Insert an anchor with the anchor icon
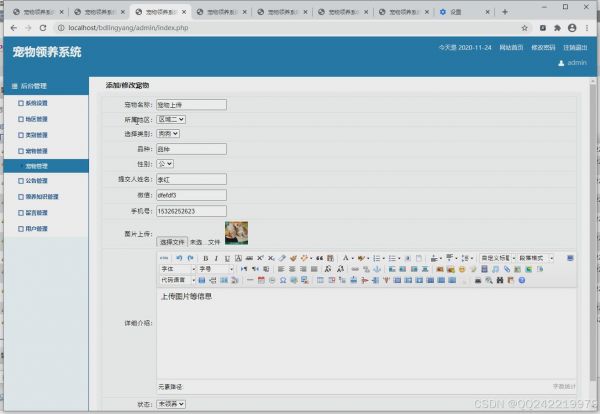Image resolution: width=600 pixels, height=414 pixels. 377,269
